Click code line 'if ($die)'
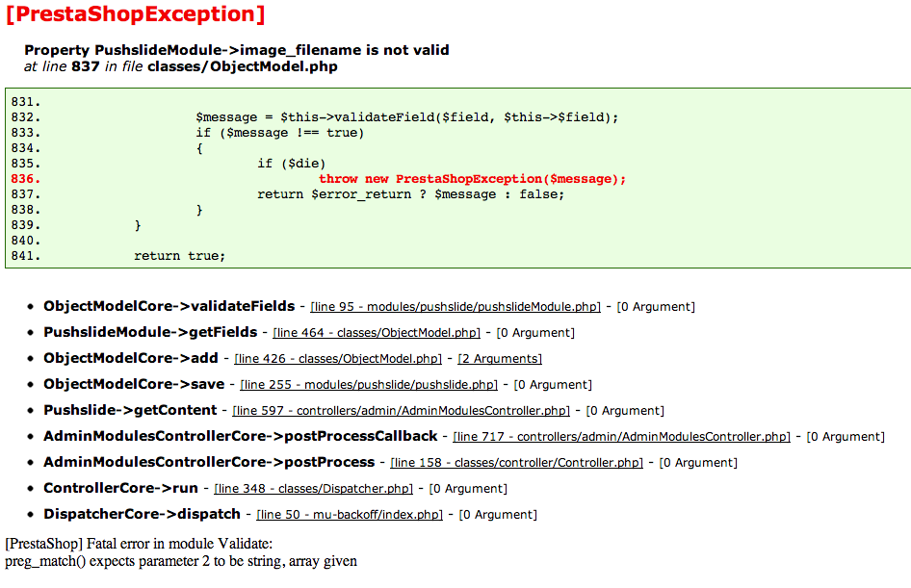911x588 pixels. pos(292,164)
